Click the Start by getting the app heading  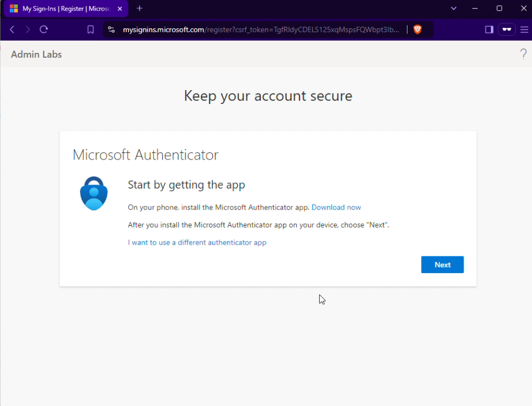click(186, 185)
